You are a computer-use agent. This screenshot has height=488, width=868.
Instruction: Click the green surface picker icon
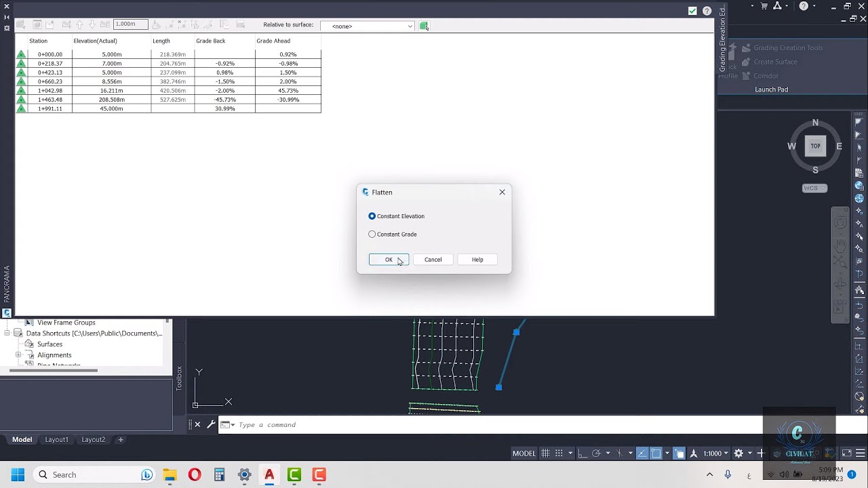coord(424,26)
